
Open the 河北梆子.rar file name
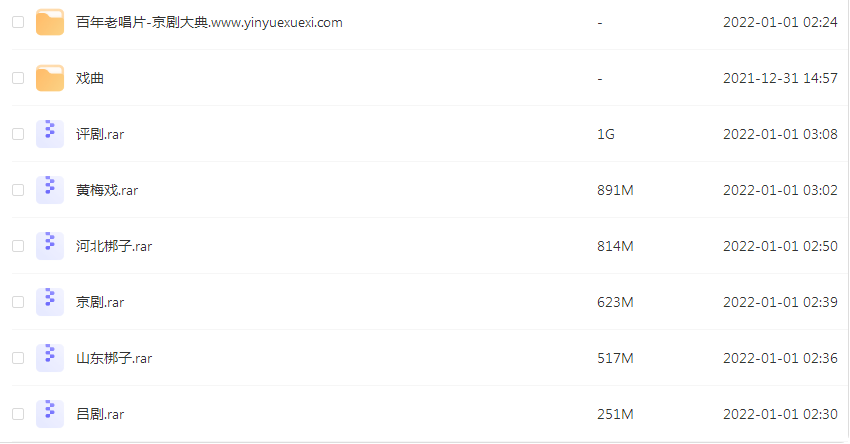click(114, 246)
